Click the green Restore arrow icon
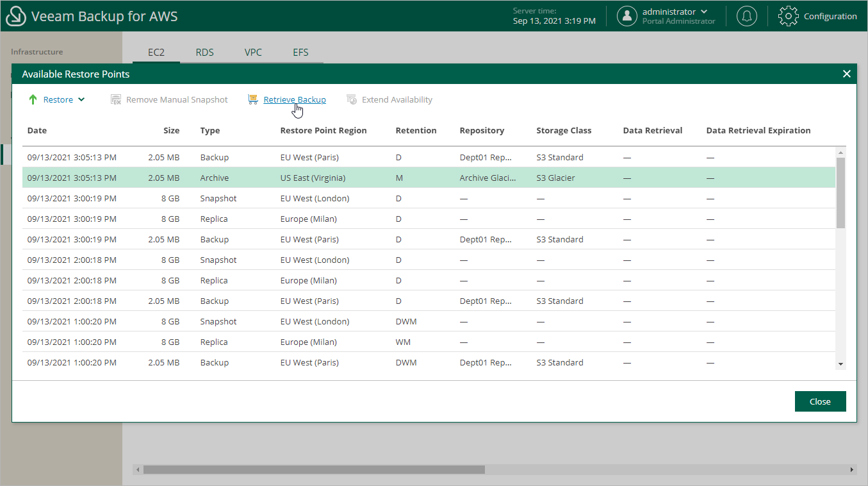 pos(33,99)
